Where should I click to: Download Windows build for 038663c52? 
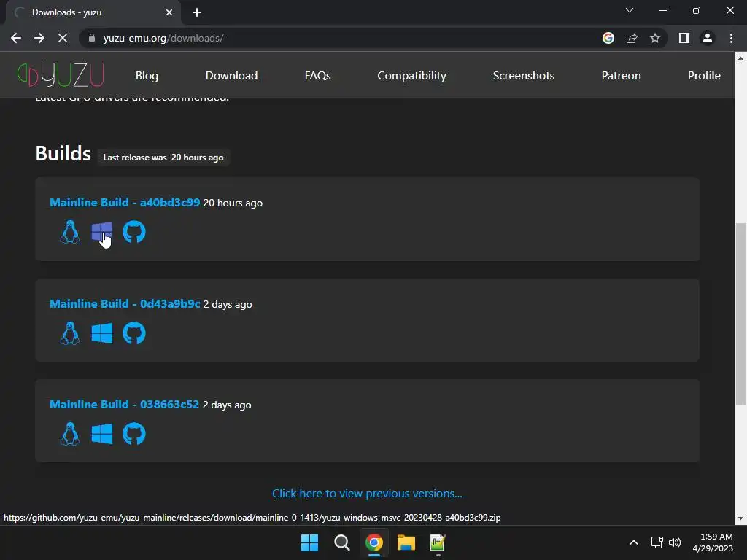[102, 434]
